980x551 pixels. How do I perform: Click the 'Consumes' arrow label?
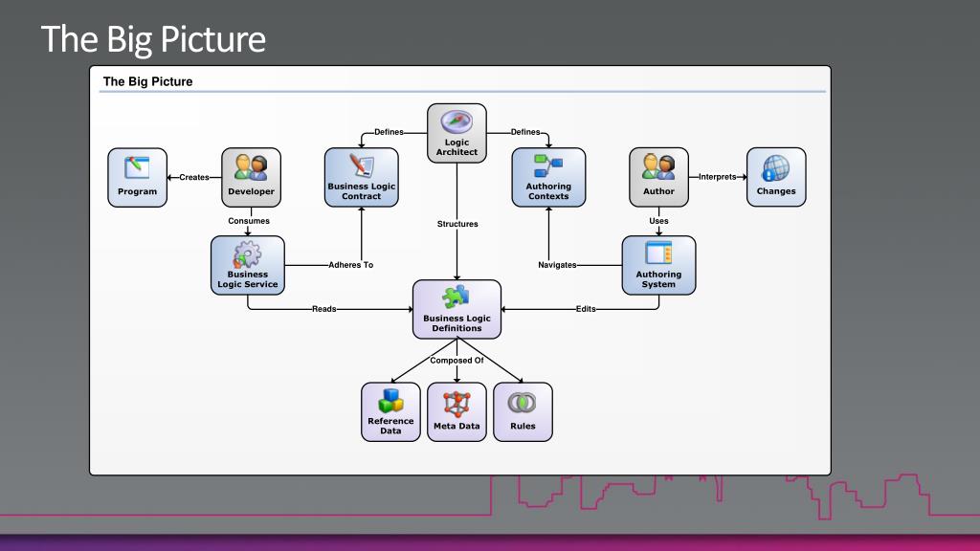click(x=249, y=221)
